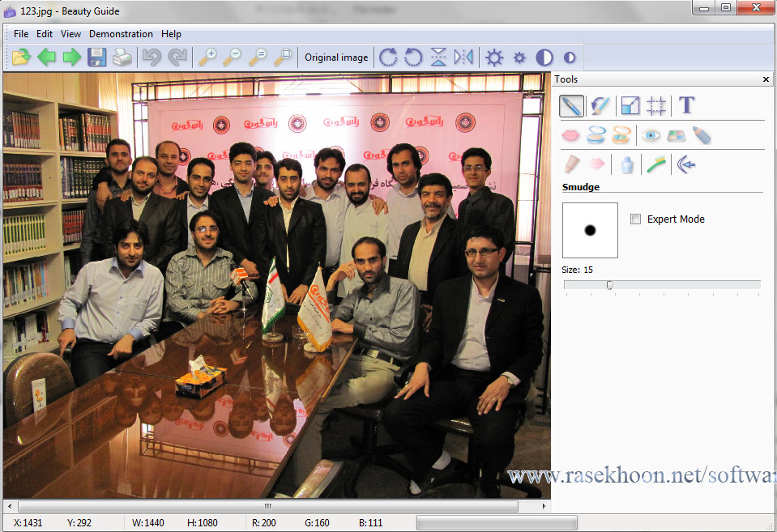The height and width of the screenshot is (532, 777).
Task: Click the small half-circle contrast icon
Action: pos(570,57)
